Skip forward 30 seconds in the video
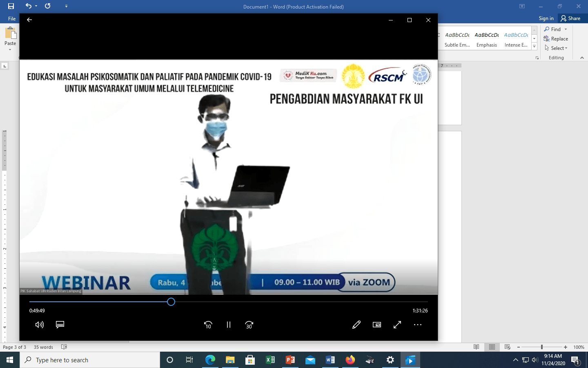 [249, 325]
